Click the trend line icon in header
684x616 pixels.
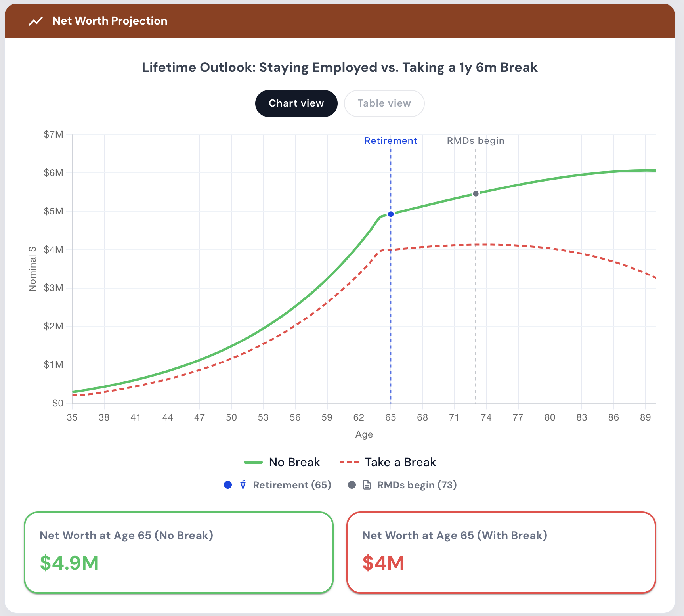coord(36,21)
